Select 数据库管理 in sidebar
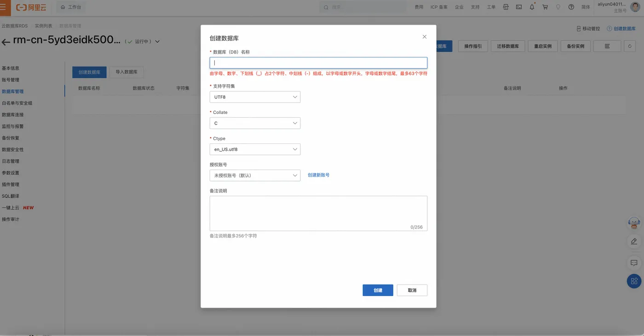Image resolution: width=644 pixels, height=336 pixels. [x=13, y=91]
